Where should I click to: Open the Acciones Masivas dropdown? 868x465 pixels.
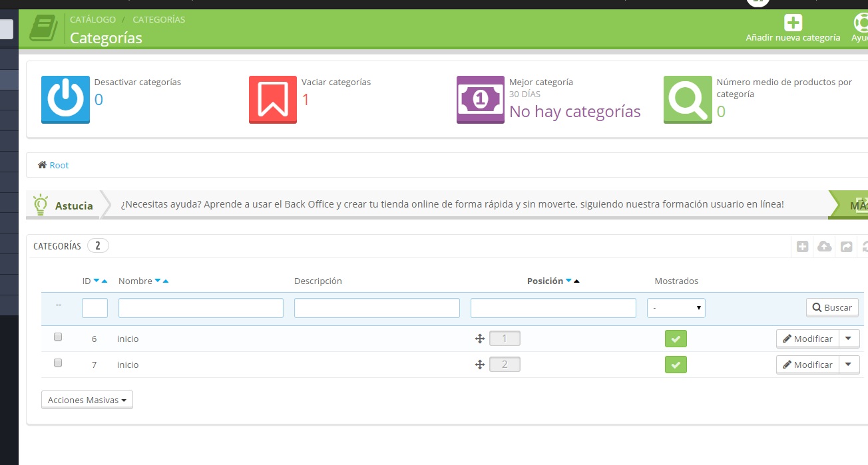coord(87,400)
